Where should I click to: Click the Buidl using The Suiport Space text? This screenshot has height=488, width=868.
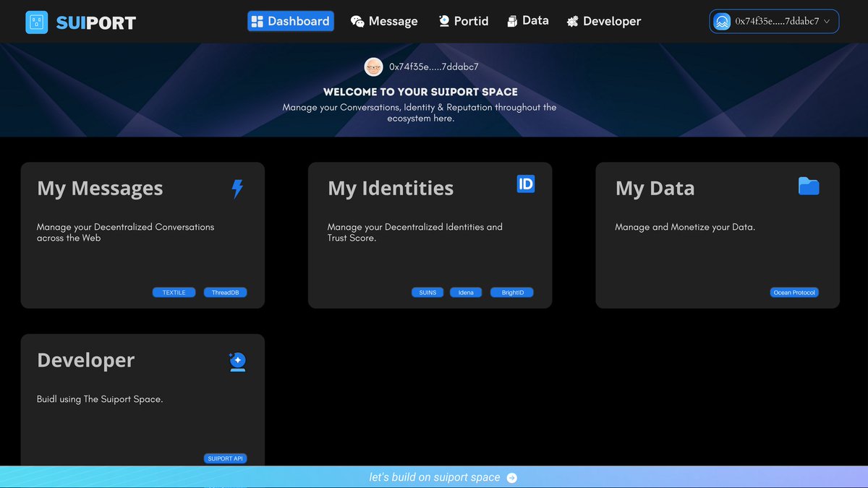[x=100, y=399]
